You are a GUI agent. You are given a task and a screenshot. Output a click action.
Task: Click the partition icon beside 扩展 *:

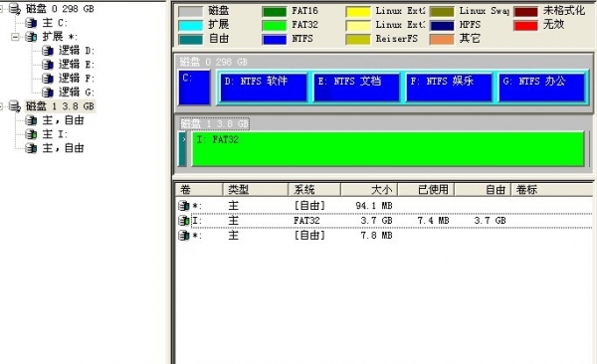coord(31,37)
